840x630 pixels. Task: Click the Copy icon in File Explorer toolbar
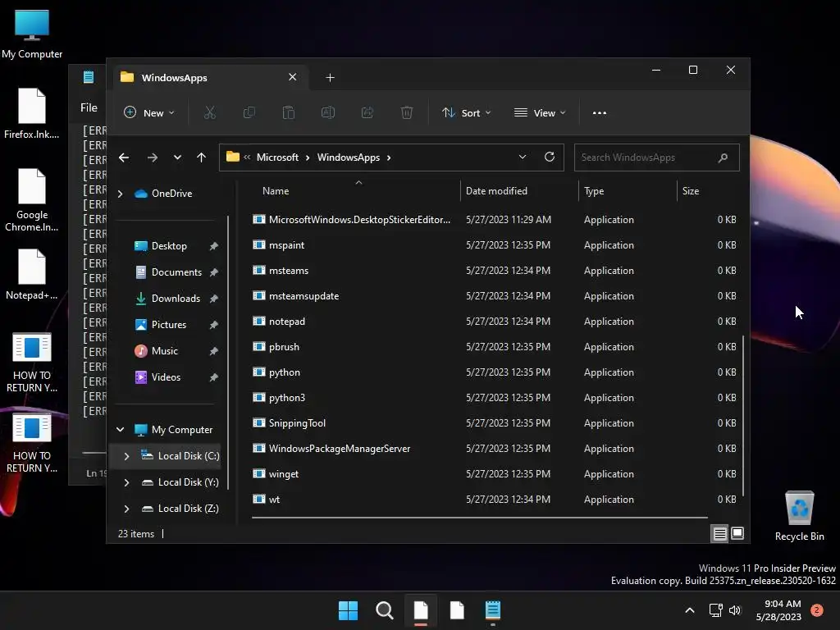tap(249, 112)
